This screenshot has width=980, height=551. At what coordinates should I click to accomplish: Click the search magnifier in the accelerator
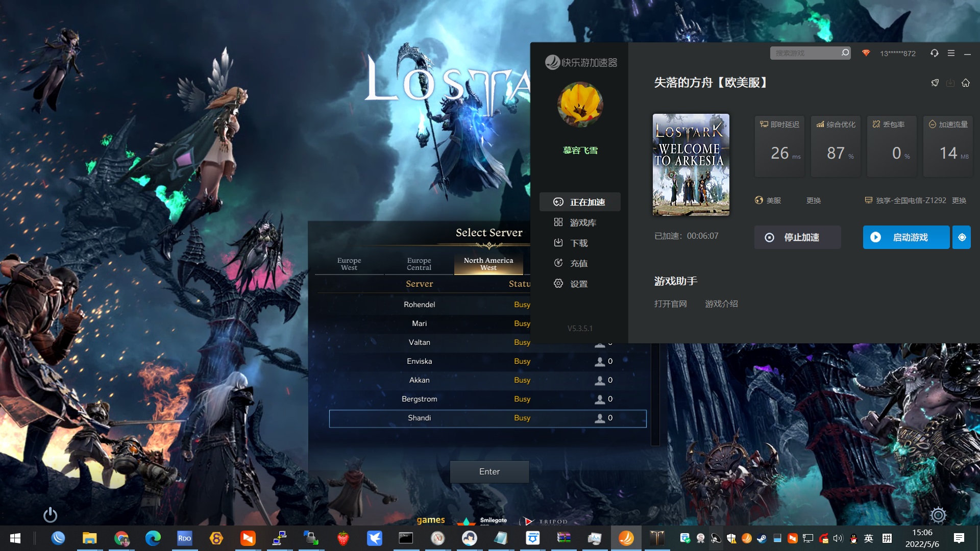pos(845,53)
